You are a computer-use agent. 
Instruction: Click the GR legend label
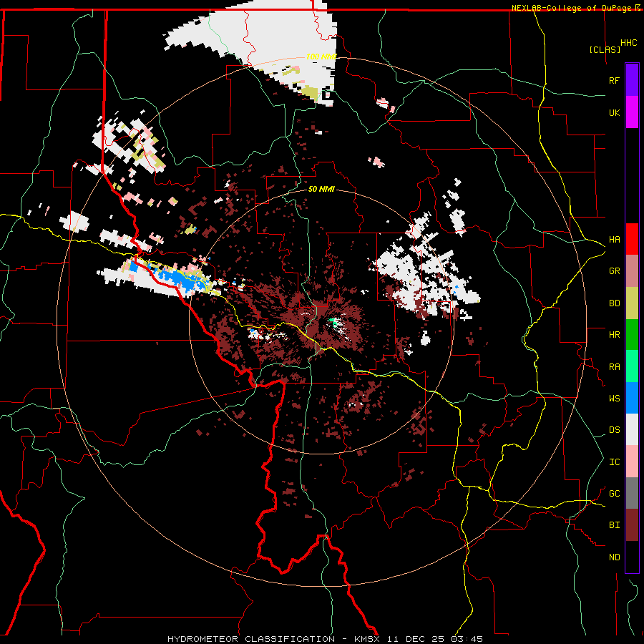point(614,271)
